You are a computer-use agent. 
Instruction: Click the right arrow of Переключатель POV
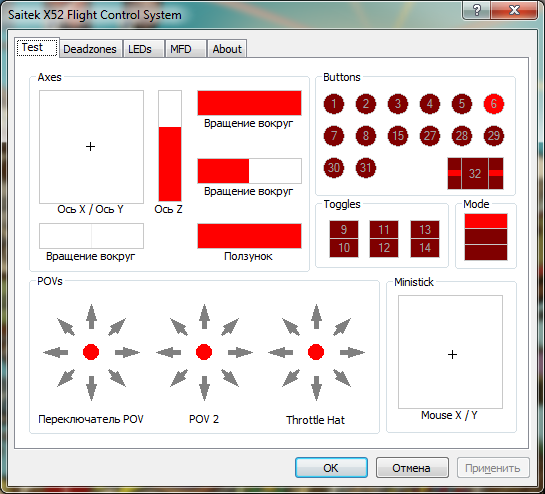tap(127, 353)
